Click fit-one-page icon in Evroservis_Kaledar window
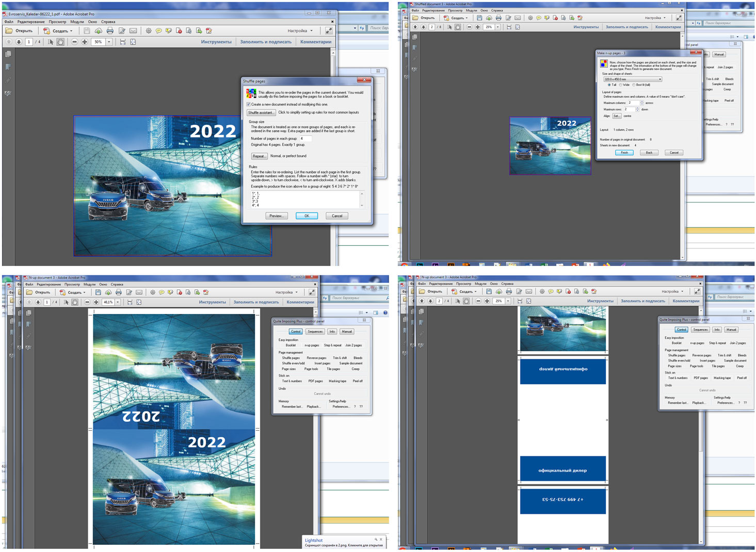Screen dimensions: 756x552 click(133, 42)
